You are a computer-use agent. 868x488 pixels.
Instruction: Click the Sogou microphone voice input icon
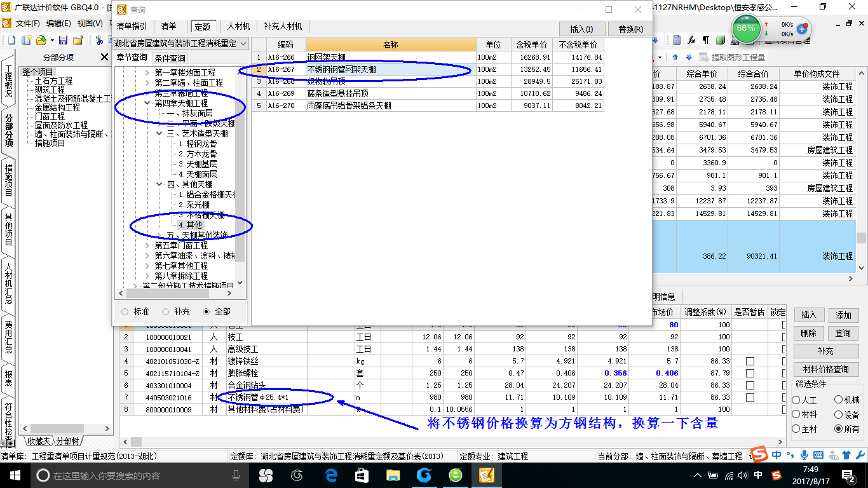coord(804,454)
